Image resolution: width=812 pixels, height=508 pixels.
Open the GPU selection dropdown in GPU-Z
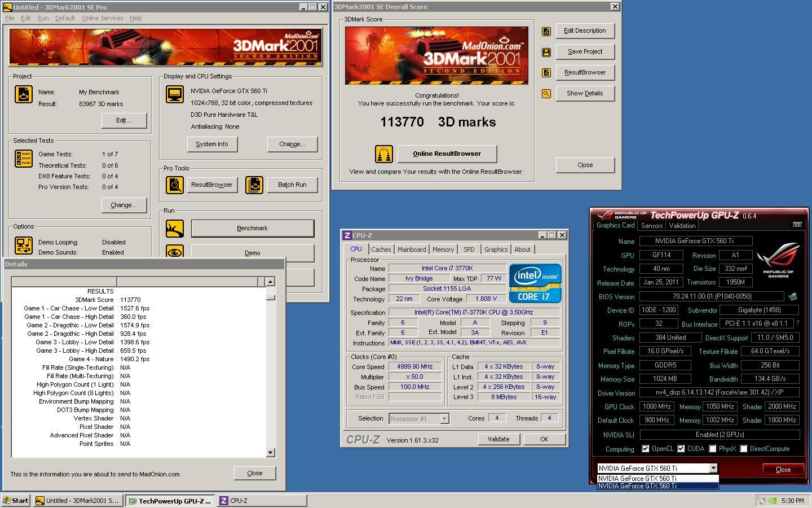[x=713, y=468]
